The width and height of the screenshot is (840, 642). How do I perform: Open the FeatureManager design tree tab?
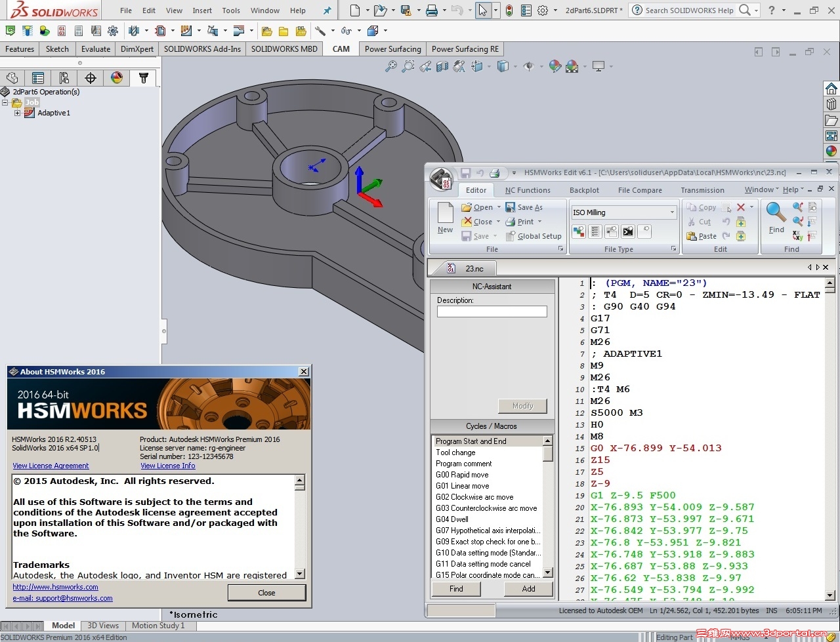[x=12, y=78]
